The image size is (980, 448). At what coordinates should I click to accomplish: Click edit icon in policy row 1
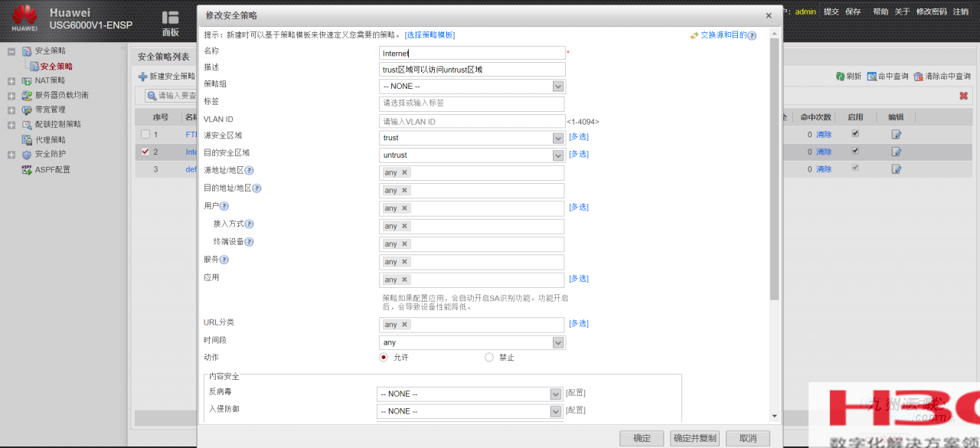(897, 134)
